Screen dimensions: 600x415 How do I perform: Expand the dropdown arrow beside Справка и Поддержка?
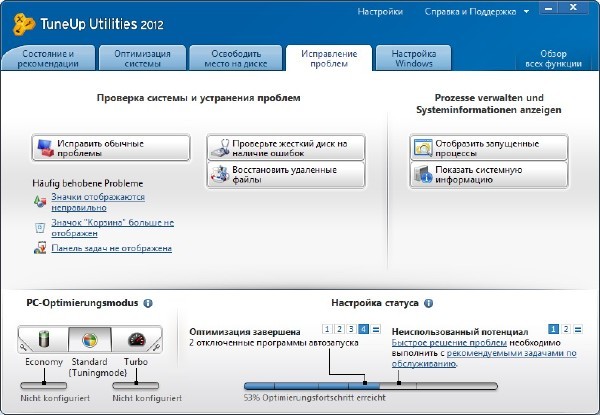click(x=527, y=12)
